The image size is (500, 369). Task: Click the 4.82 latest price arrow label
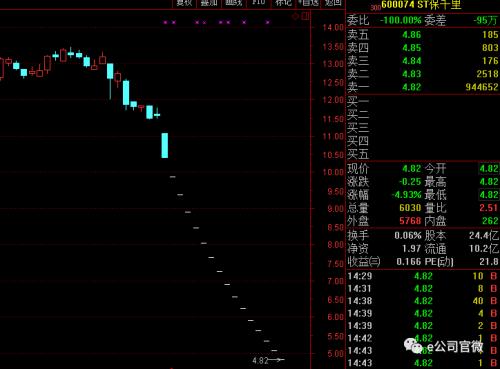268,360
